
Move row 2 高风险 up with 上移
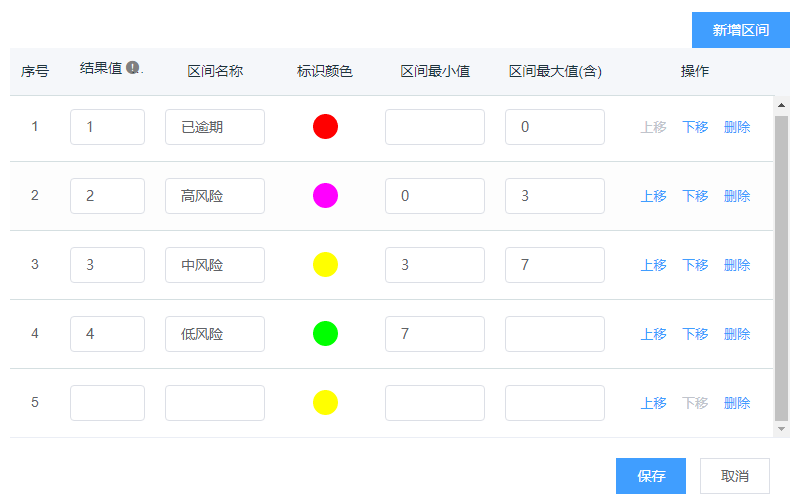coord(653,196)
